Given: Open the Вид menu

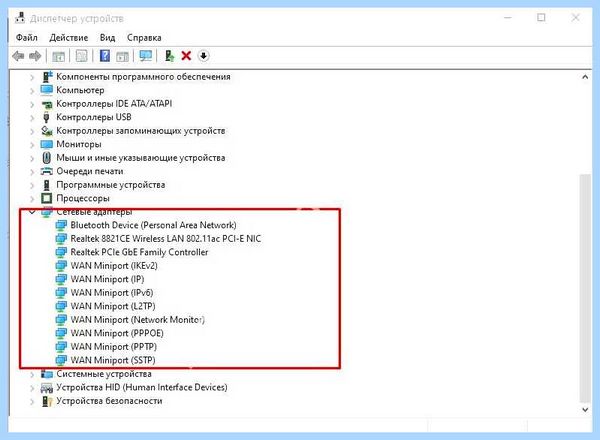Looking at the screenshot, I should [x=107, y=37].
